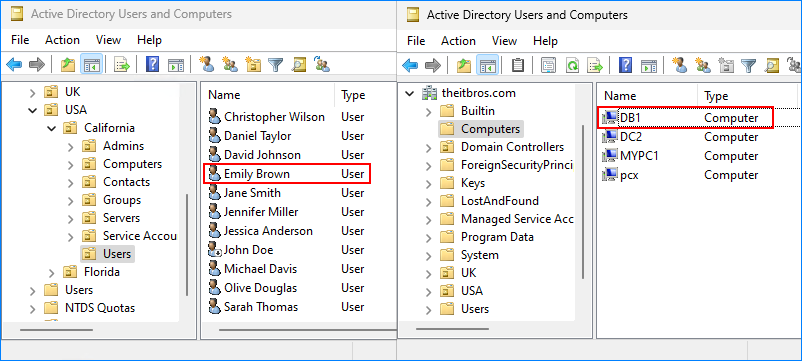
Task: Expand the Admins folder under California
Action: [x=71, y=146]
